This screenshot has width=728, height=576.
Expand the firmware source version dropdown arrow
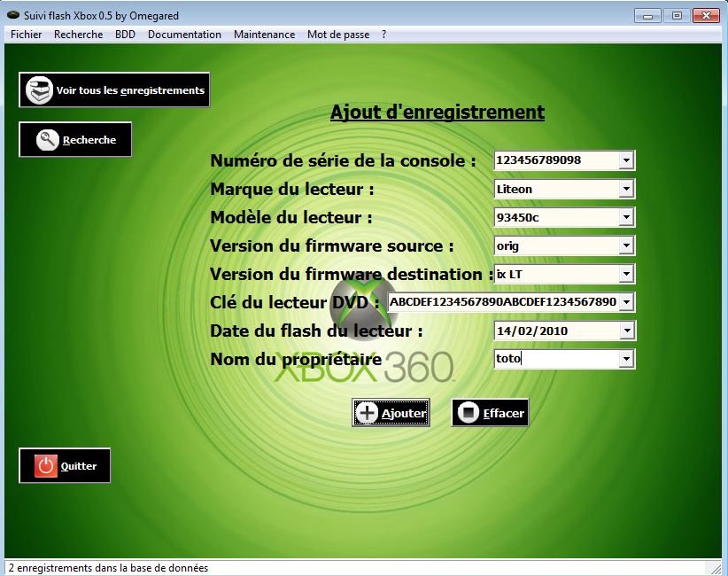pos(626,245)
